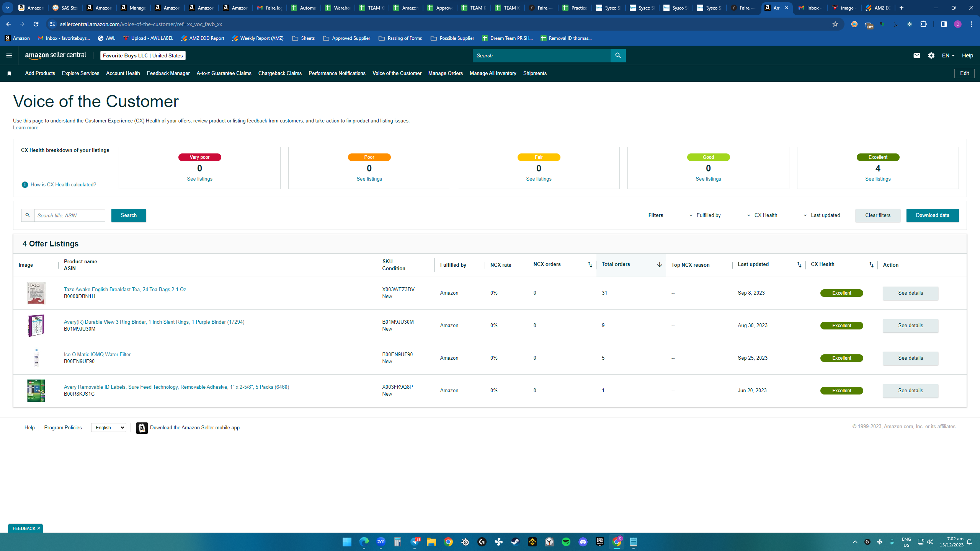
Task: Open the Seller Central hamburger menu
Action: (x=9, y=55)
